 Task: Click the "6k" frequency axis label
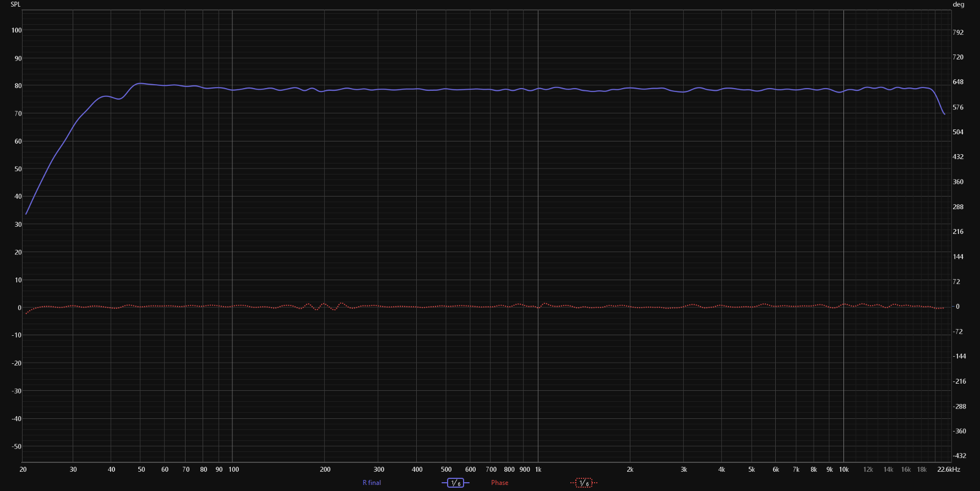click(x=776, y=470)
